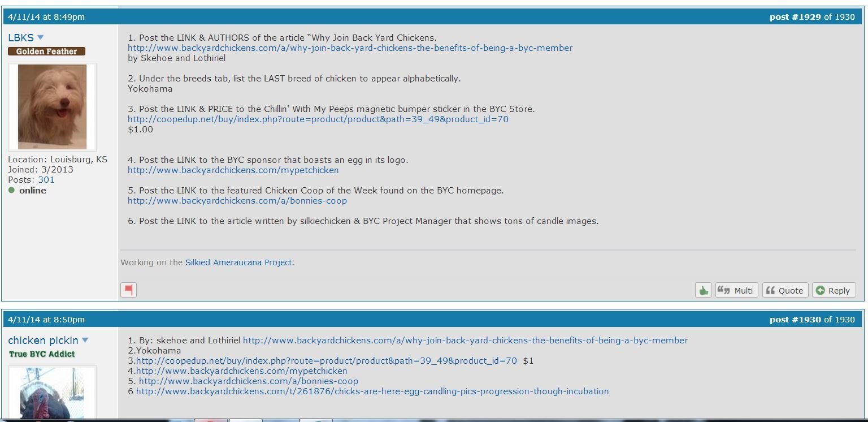Open permalink post #1929
This screenshot has height=422, width=868.
795,17
